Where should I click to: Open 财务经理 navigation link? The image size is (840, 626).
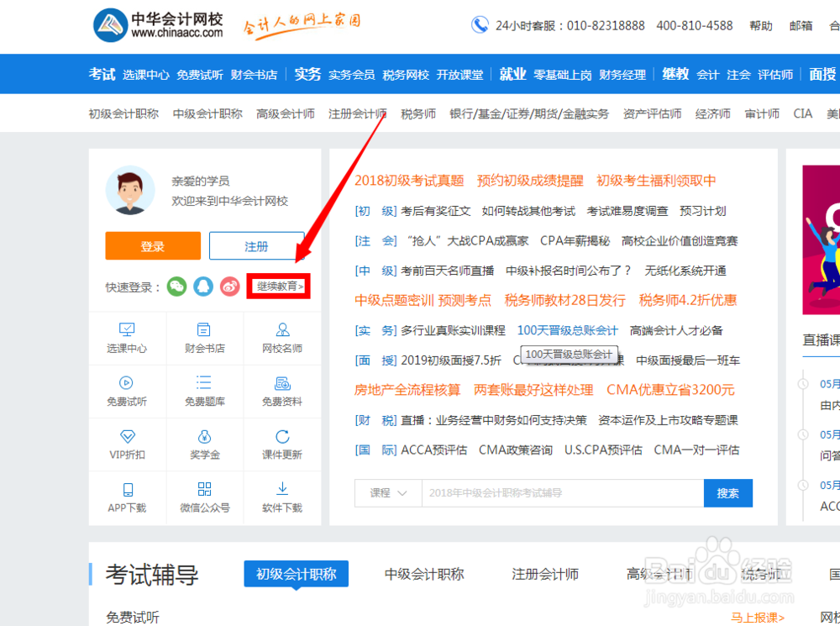[x=622, y=75]
